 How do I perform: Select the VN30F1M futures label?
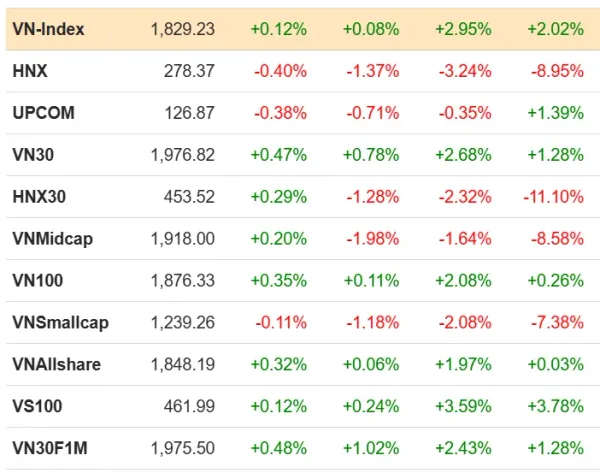click(x=50, y=448)
